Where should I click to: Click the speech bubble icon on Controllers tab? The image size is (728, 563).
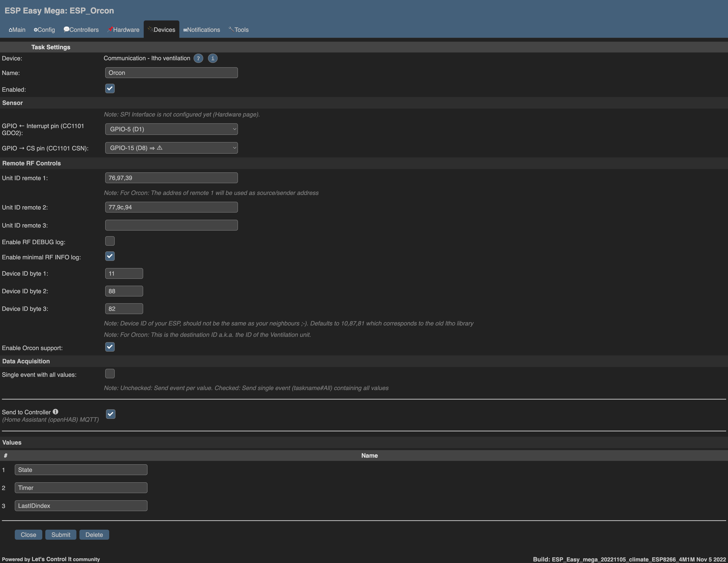click(66, 30)
